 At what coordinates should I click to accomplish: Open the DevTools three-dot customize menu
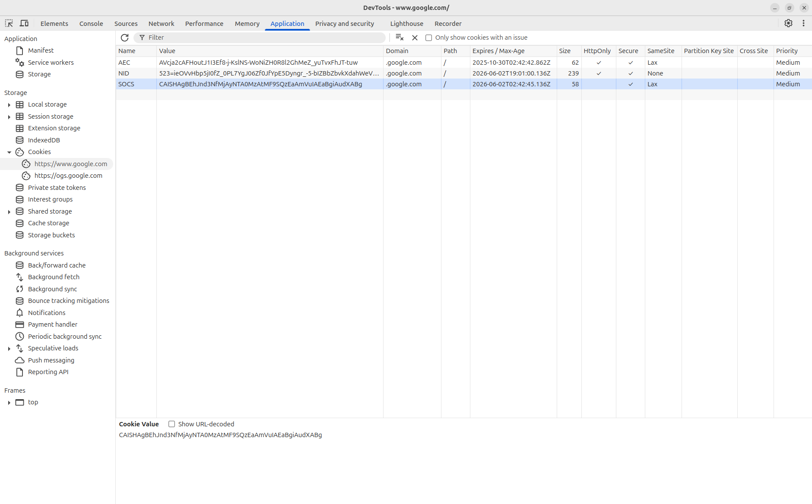[x=803, y=23]
